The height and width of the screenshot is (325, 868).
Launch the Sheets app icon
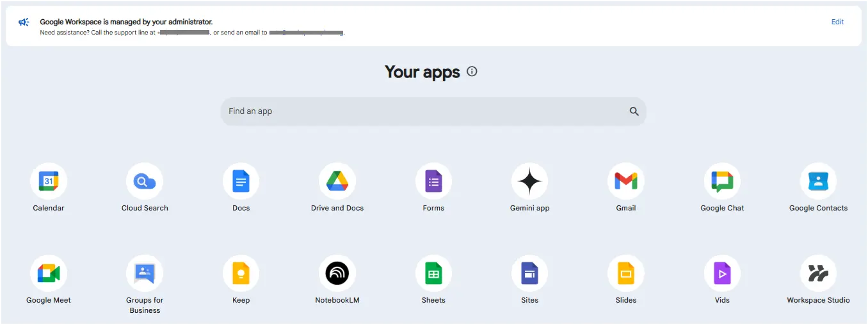coord(433,273)
